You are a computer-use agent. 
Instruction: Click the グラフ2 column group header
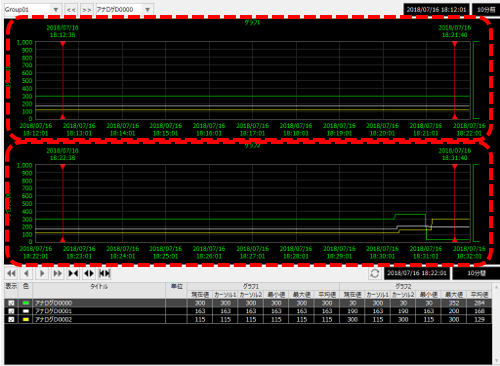click(x=403, y=286)
